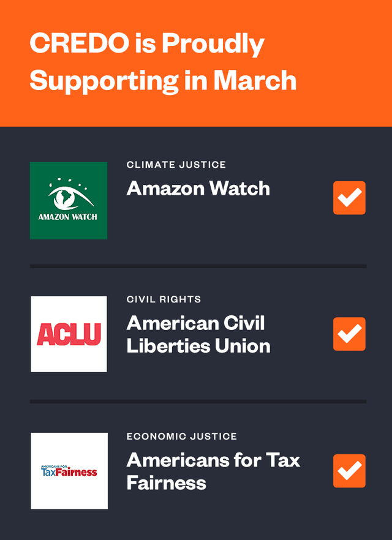Click the 'AMAZON WATCH' text inside the logo
Viewport: 392px width, 540px height.
[x=68, y=217]
